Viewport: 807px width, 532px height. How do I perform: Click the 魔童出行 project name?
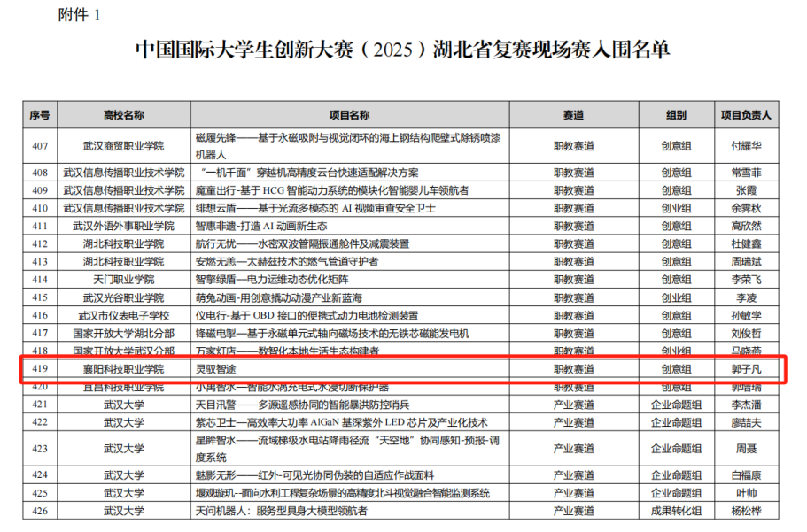pos(332,190)
